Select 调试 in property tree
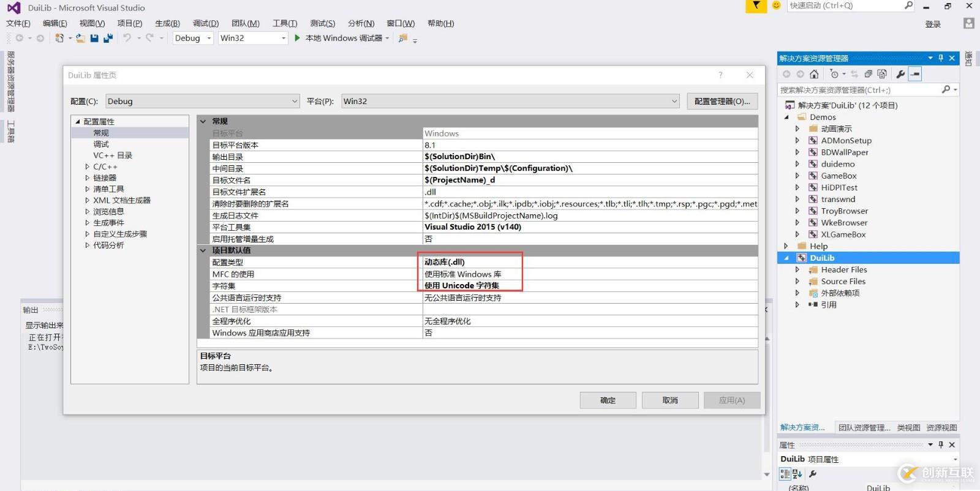Image resolution: width=980 pixels, height=491 pixels. (101, 144)
